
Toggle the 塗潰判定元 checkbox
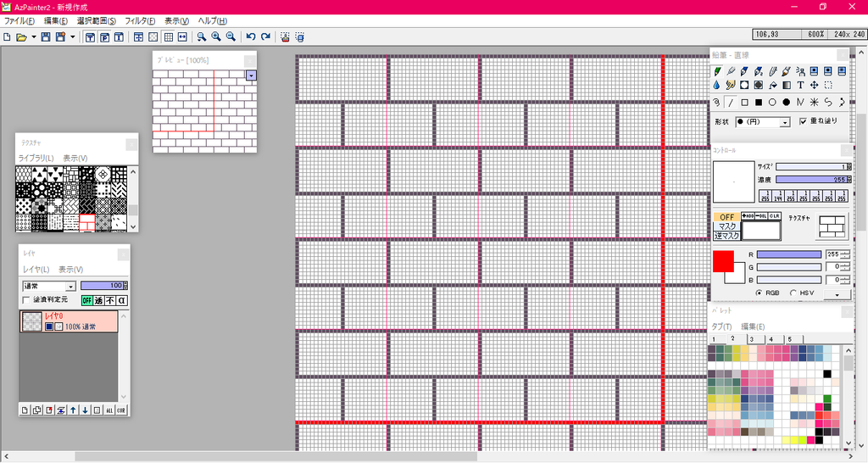(x=26, y=299)
